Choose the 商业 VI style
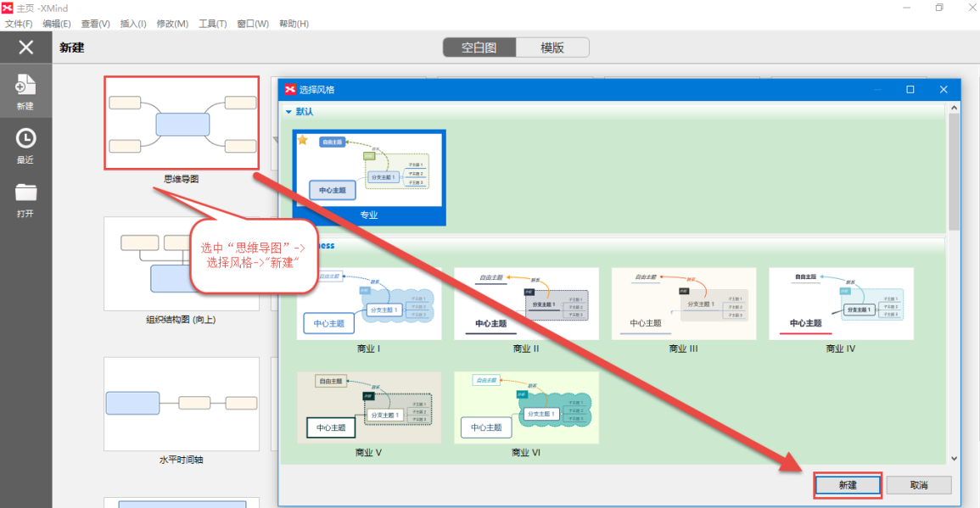 pos(526,408)
